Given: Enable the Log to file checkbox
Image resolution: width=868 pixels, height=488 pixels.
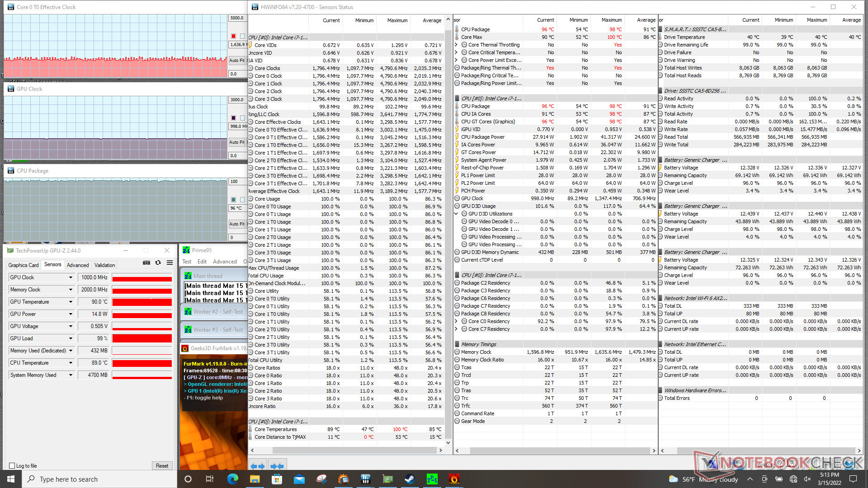Looking at the screenshot, I should coord(12,466).
